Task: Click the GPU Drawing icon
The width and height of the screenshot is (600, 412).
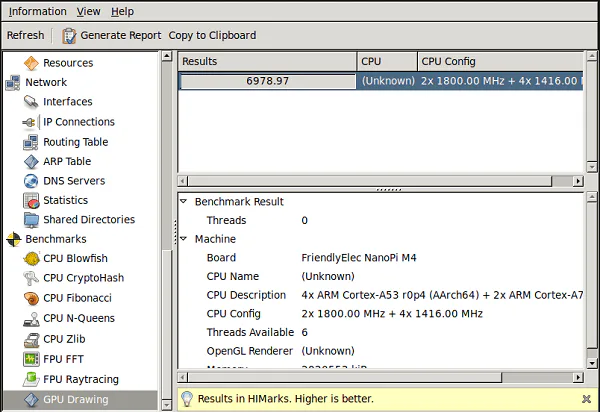Action: point(31,399)
